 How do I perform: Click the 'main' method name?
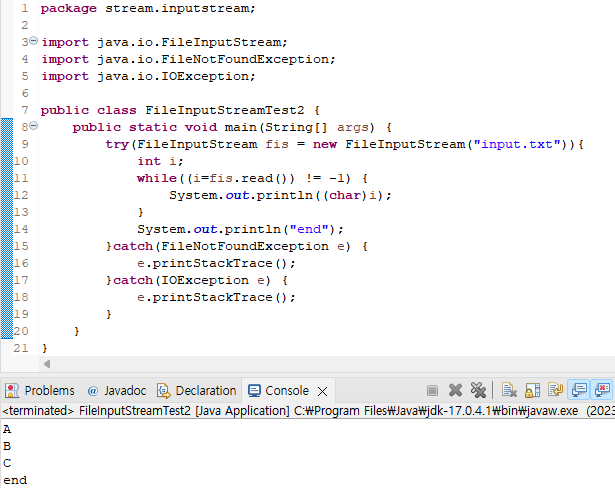pyautogui.click(x=240, y=127)
